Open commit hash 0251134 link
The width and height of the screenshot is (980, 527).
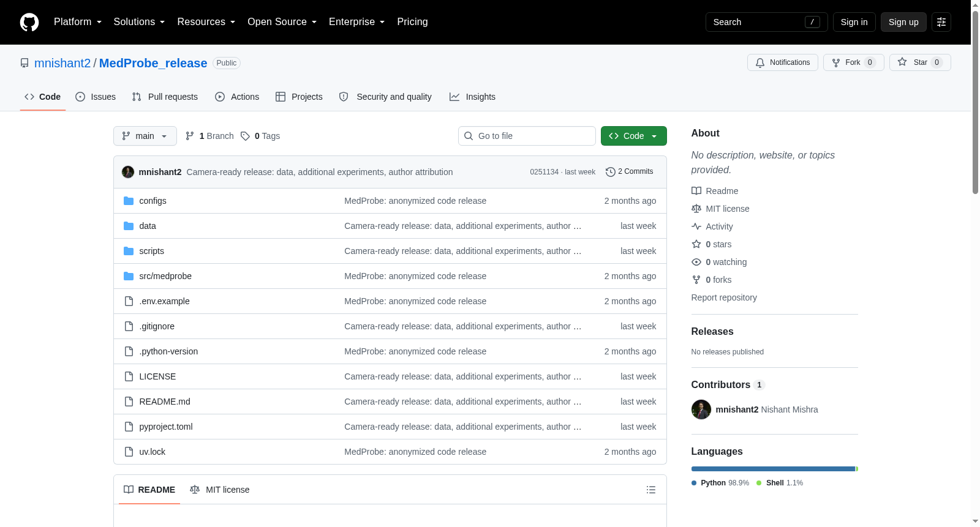(545, 172)
